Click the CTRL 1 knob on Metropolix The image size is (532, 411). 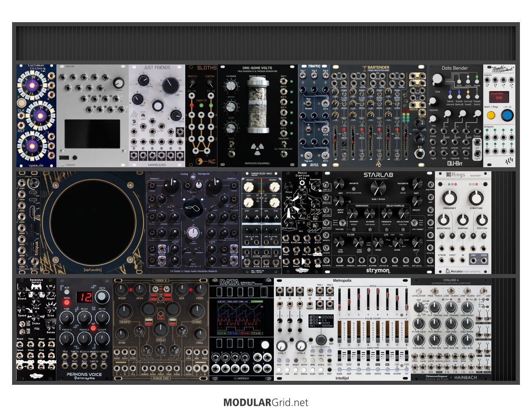[x=282, y=346]
